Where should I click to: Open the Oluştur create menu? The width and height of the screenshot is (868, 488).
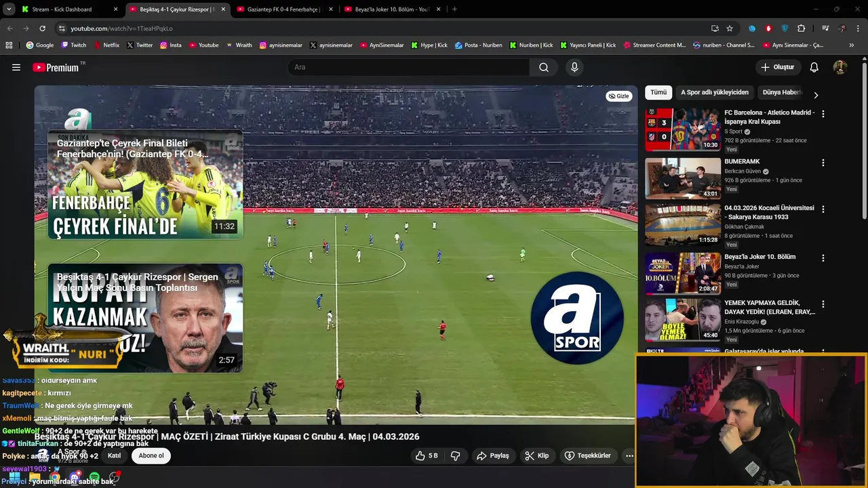click(778, 67)
